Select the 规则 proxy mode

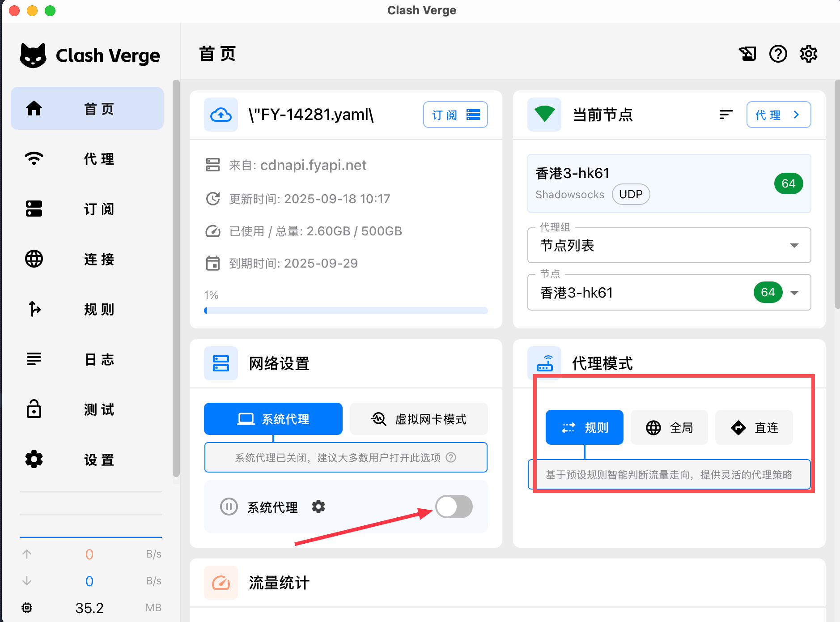tap(584, 427)
